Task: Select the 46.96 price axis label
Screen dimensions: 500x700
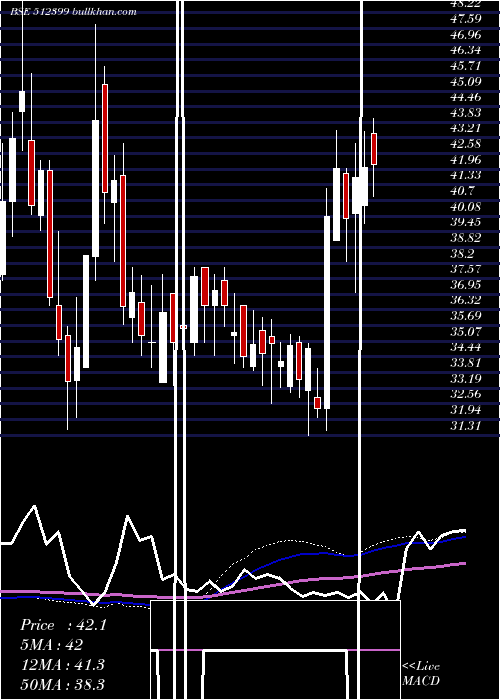Action: pyautogui.click(x=466, y=34)
